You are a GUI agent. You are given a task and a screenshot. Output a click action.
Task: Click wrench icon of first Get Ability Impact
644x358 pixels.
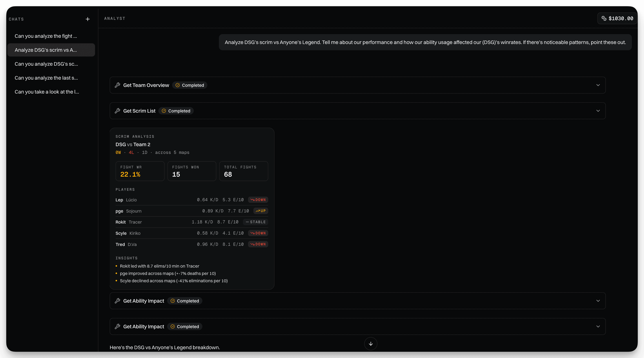click(117, 301)
